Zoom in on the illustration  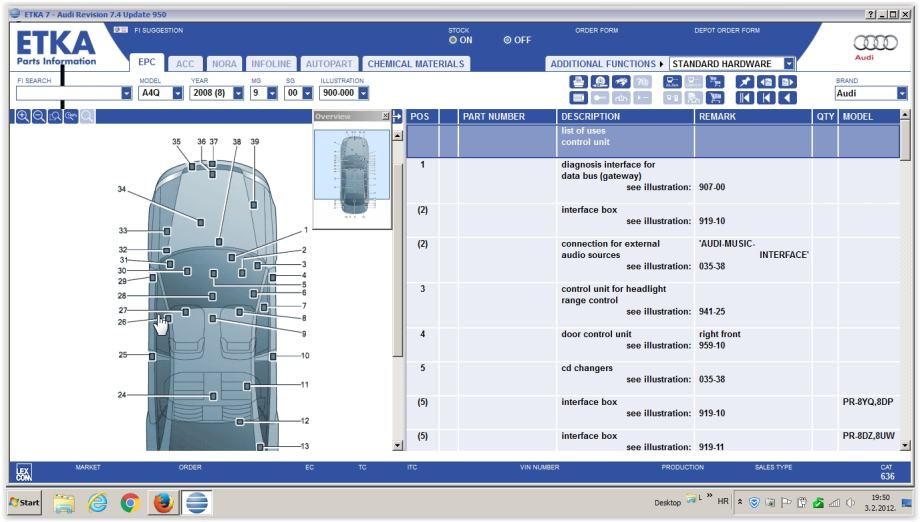23,116
